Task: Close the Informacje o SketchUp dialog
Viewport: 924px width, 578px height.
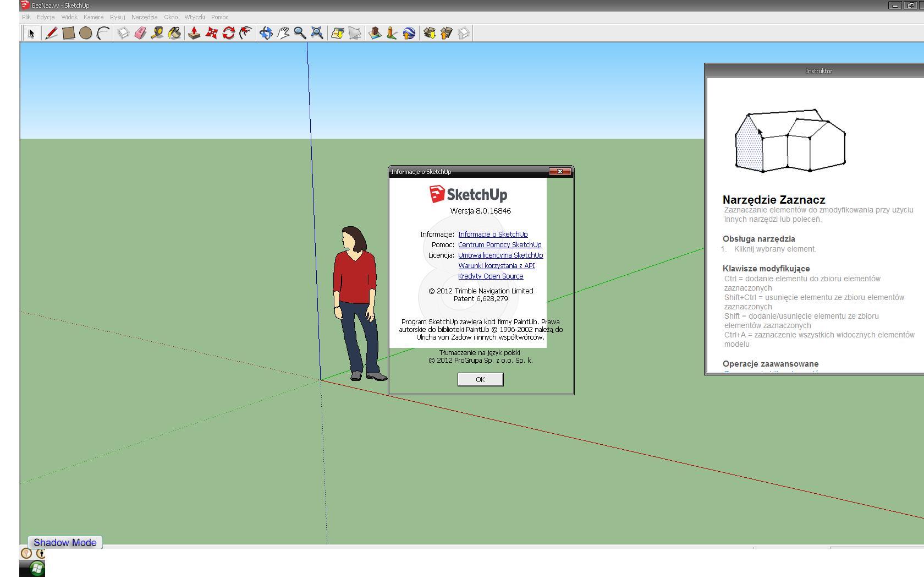Action: [560, 172]
